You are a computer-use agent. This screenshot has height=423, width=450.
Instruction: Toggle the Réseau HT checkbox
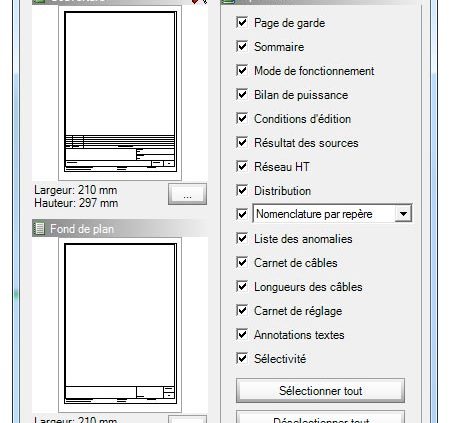(x=242, y=167)
